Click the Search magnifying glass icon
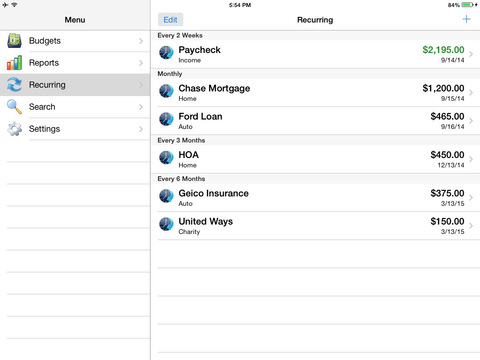 click(14, 107)
